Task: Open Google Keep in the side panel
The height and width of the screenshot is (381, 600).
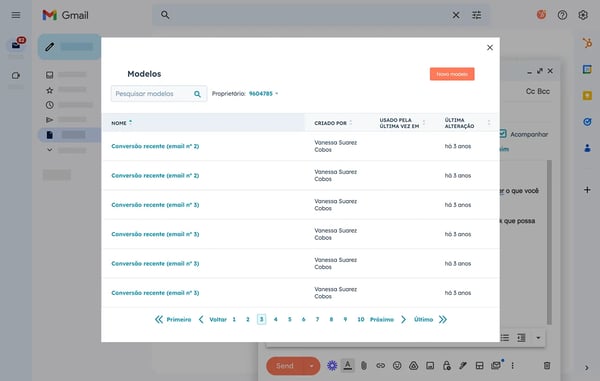Action: point(587,96)
